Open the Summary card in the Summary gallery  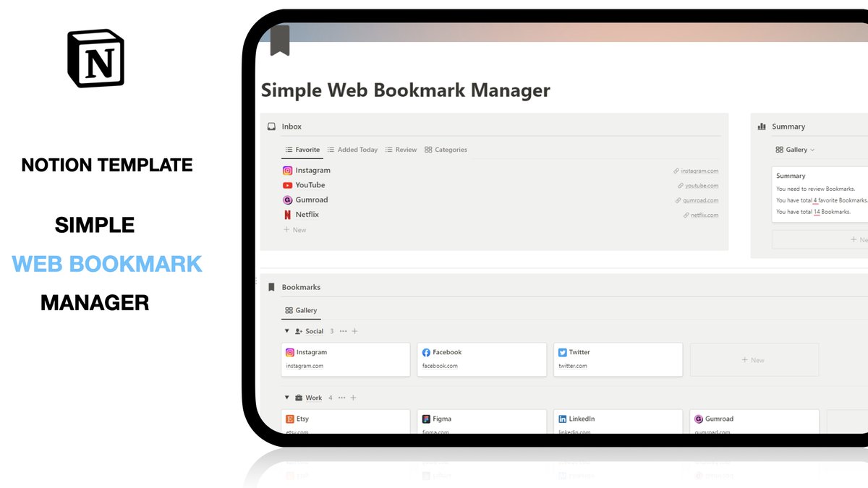pos(820,194)
